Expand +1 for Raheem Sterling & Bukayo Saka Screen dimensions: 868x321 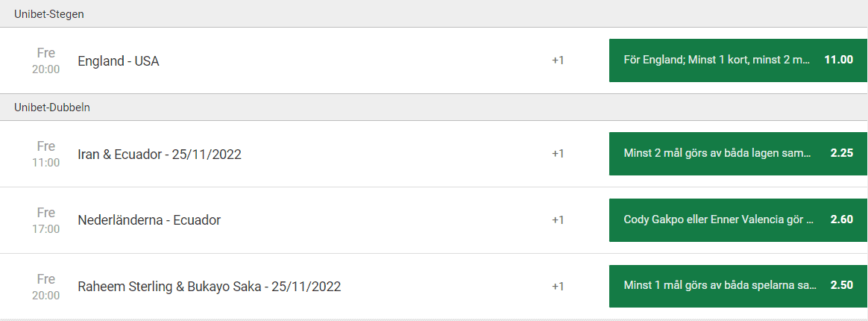[558, 287]
